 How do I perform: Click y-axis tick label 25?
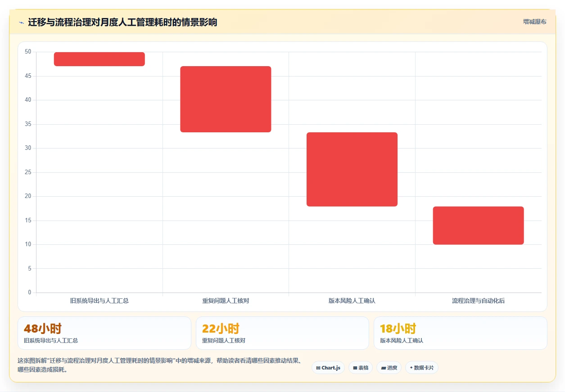[28, 172]
